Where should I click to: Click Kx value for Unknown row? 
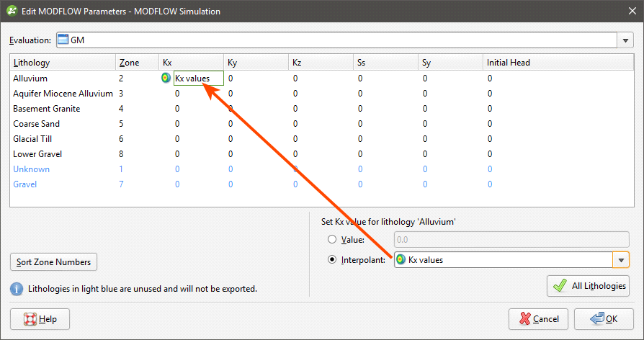[x=177, y=169]
